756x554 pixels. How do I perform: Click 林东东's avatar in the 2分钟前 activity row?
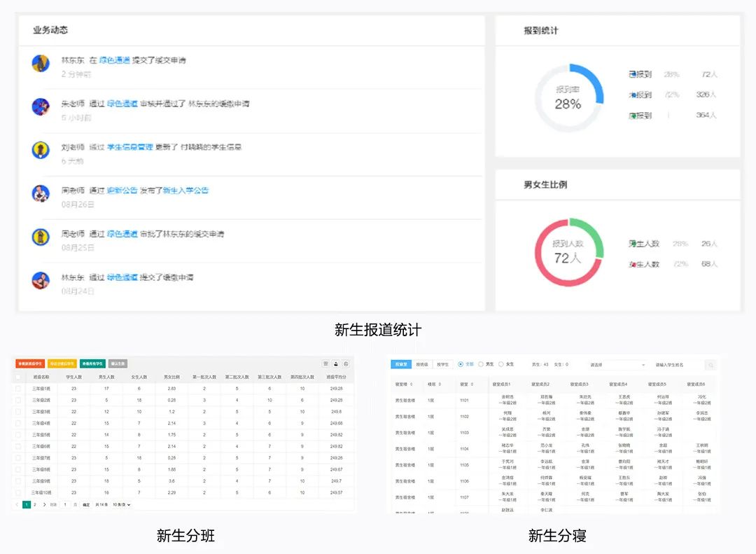tap(41, 63)
